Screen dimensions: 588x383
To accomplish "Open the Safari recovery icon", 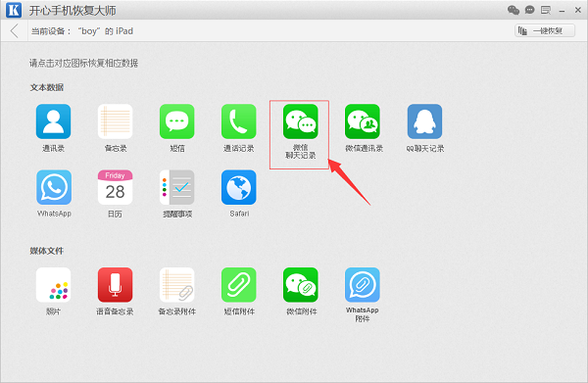I will pos(239,187).
